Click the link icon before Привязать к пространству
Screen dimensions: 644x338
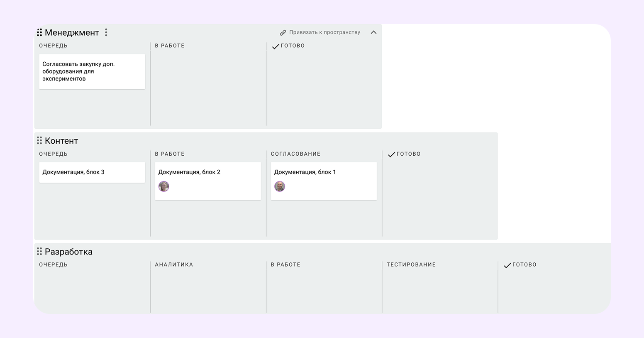pos(283,32)
